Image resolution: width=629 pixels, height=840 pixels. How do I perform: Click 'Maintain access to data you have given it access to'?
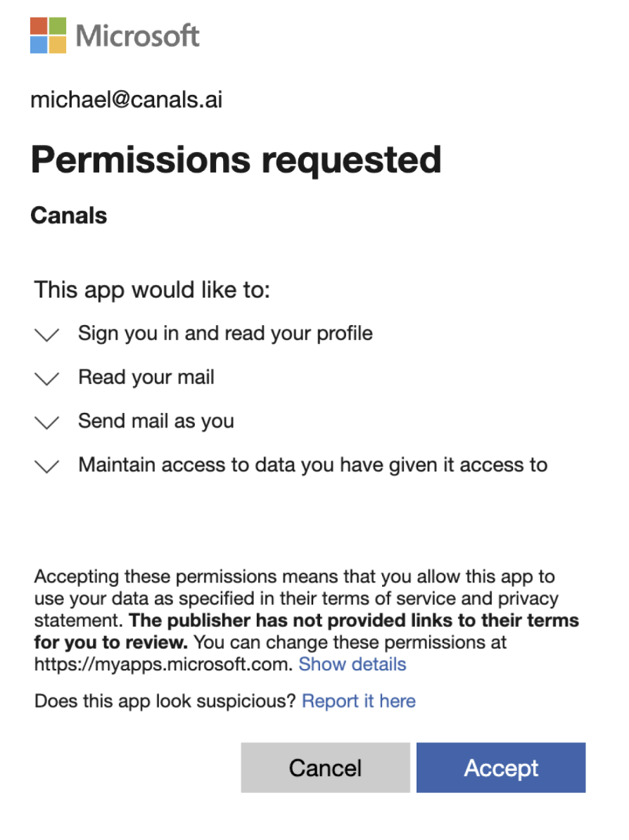[x=313, y=466]
